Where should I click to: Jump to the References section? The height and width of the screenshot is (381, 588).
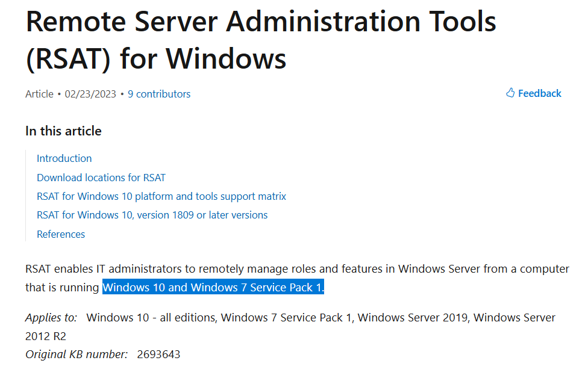point(61,234)
